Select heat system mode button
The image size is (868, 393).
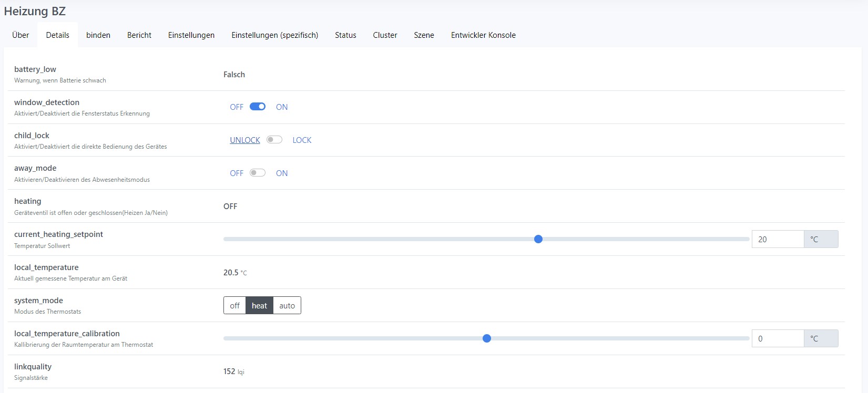pyautogui.click(x=259, y=306)
